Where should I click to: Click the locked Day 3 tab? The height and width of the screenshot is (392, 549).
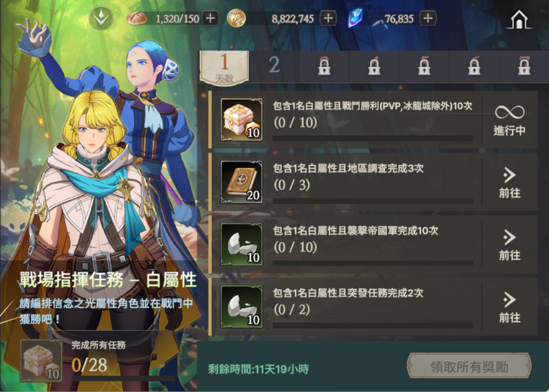click(x=324, y=66)
